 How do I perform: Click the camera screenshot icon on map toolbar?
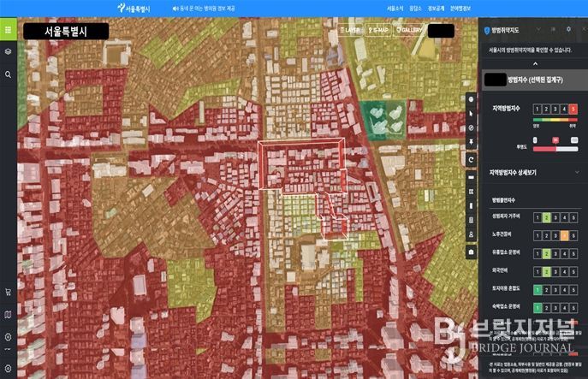pos(472,252)
